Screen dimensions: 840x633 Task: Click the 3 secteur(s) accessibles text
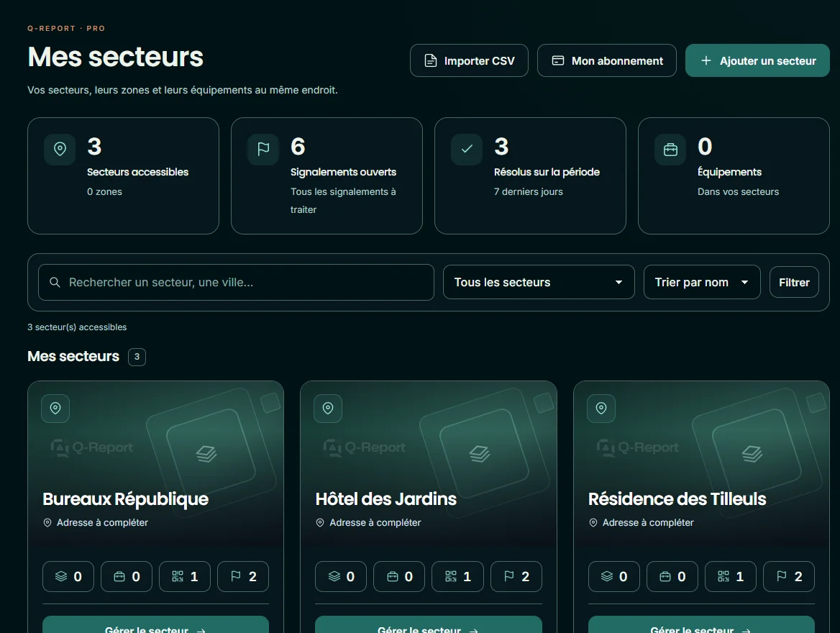click(77, 327)
